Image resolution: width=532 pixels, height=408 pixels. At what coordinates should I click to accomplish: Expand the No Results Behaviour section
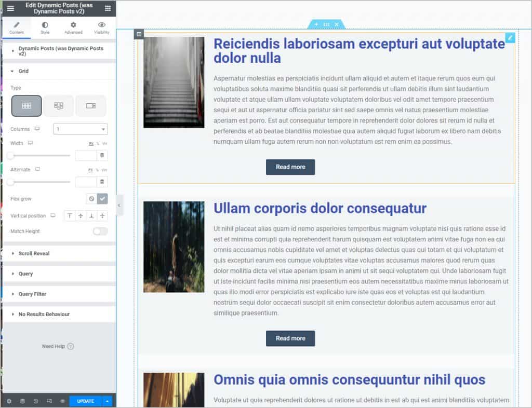(x=44, y=314)
